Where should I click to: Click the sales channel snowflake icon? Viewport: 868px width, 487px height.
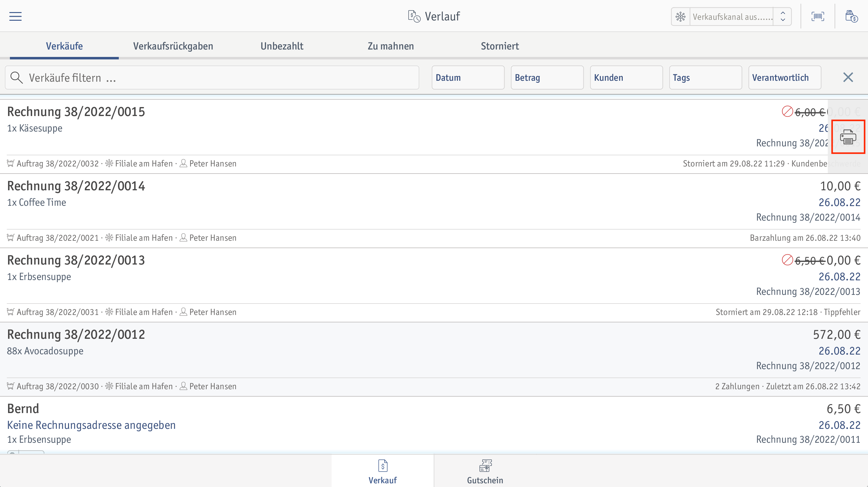[x=680, y=16]
